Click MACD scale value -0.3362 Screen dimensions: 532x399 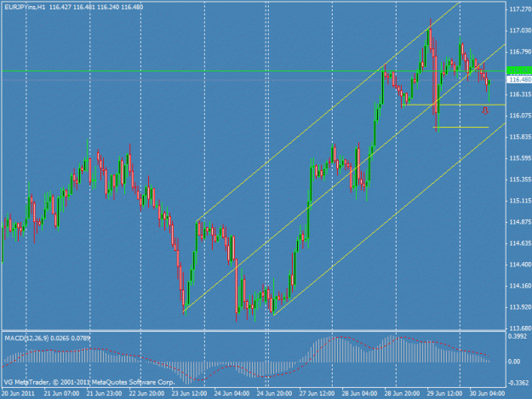pyautogui.click(x=518, y=383)
